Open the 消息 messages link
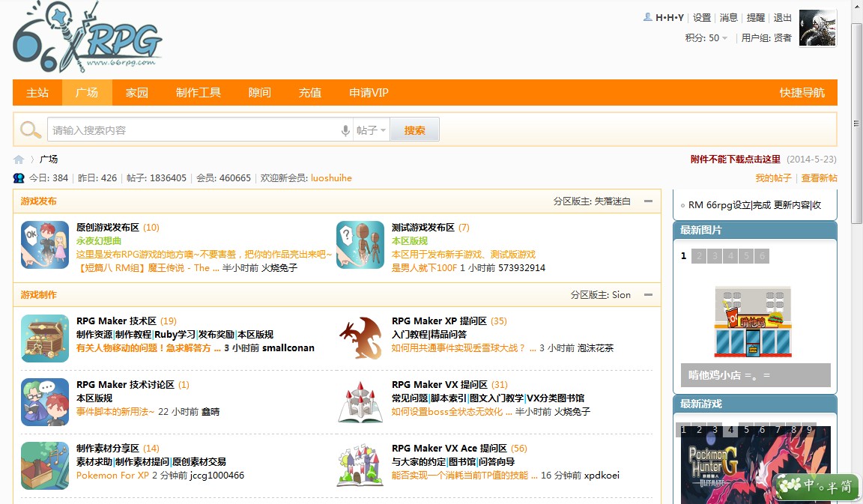 [729, 18]
